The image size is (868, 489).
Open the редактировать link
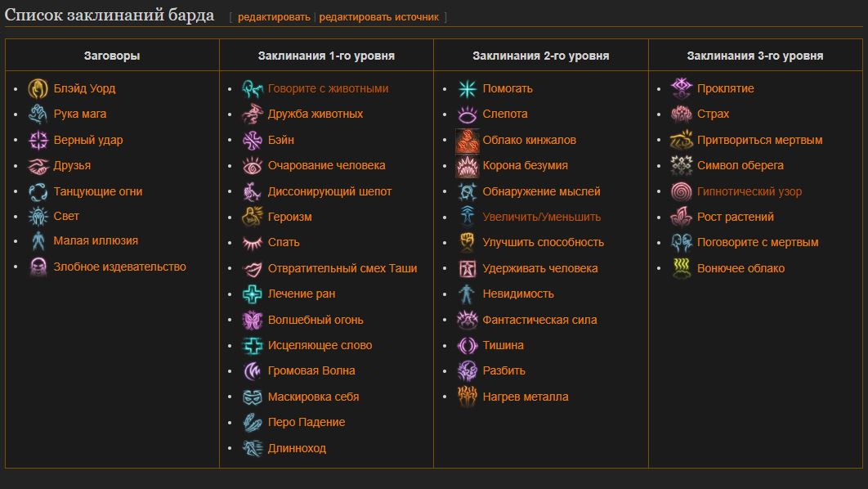(x=274, y=17)
